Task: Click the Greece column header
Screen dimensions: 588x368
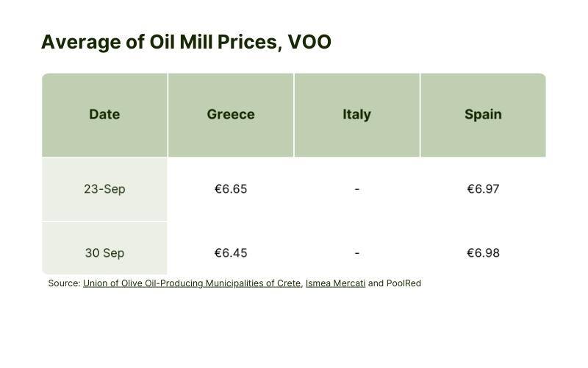Action: point(231,115)
